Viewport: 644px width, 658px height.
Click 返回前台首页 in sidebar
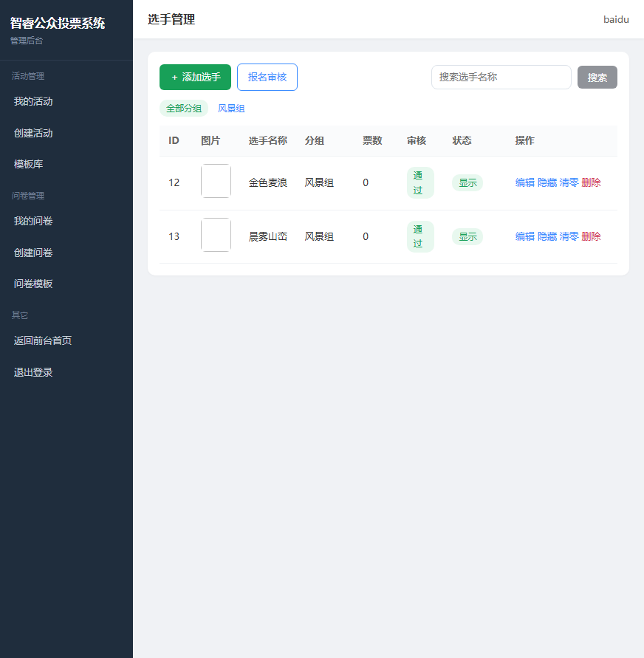43,340
